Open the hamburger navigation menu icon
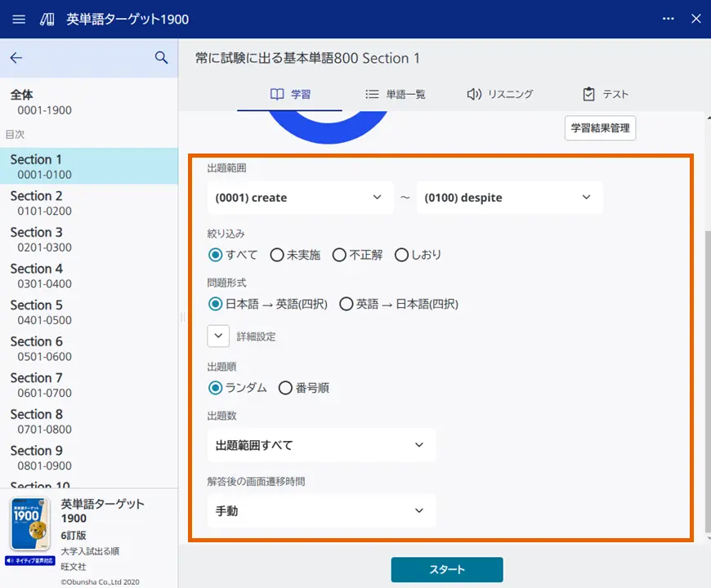The width and height of the screenshot is (711, 588). [x=19, y=19]
